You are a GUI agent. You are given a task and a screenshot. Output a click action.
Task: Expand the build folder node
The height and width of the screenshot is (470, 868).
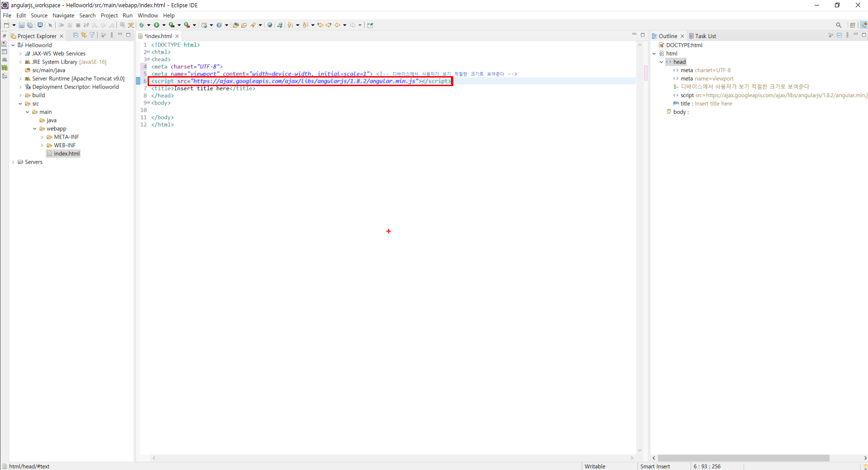click(20, 96)
